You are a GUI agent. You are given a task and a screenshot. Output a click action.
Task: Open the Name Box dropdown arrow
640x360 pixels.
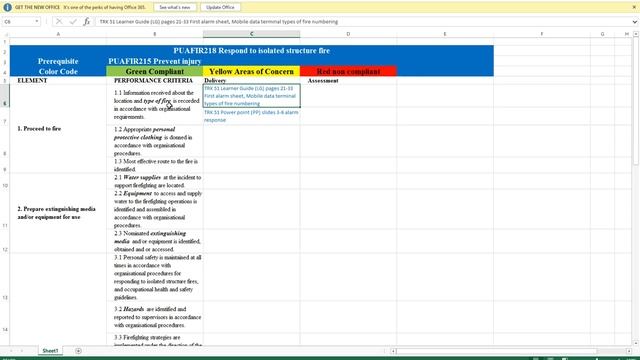click(37, 22)
